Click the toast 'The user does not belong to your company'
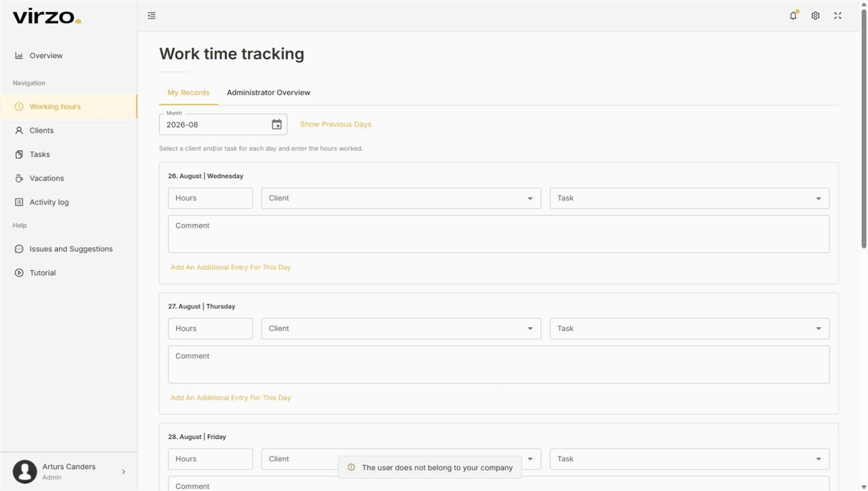This screenshot has height=491, width=868. click(x=430, y=467)
